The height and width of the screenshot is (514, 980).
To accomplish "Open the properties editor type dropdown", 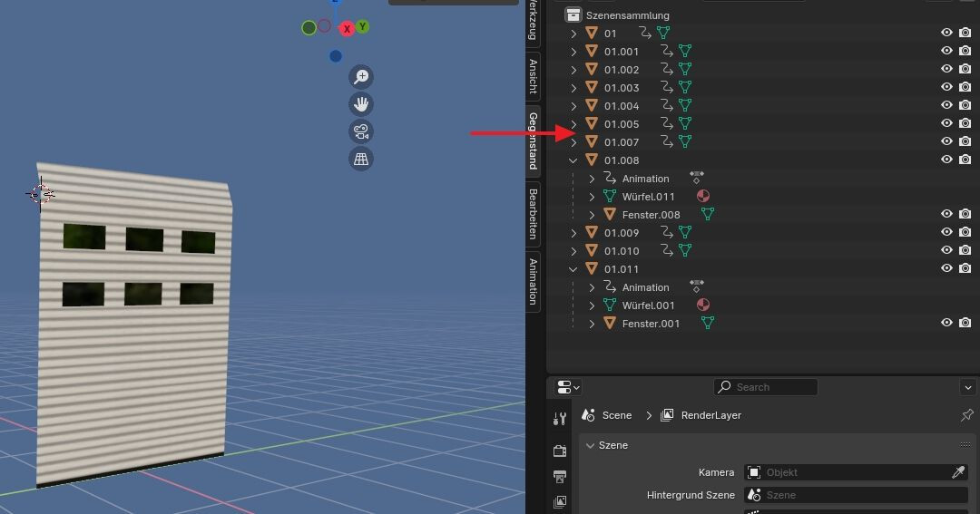I will click(567, 387).
